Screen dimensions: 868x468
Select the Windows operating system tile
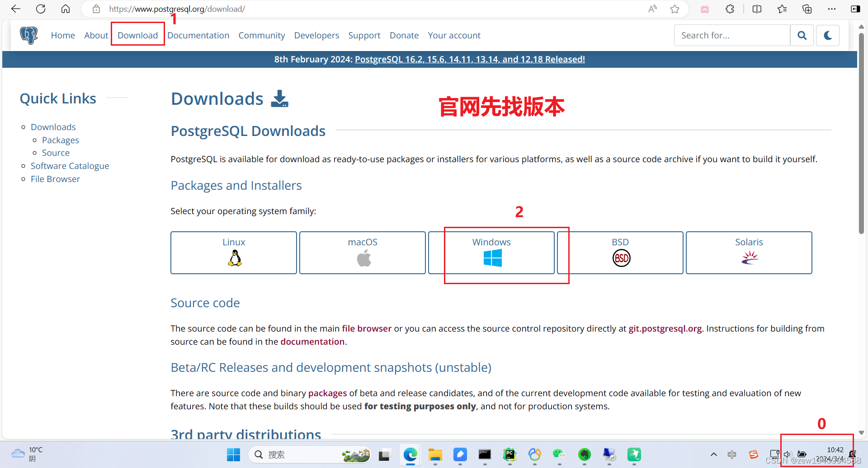[x=491, y=253]
